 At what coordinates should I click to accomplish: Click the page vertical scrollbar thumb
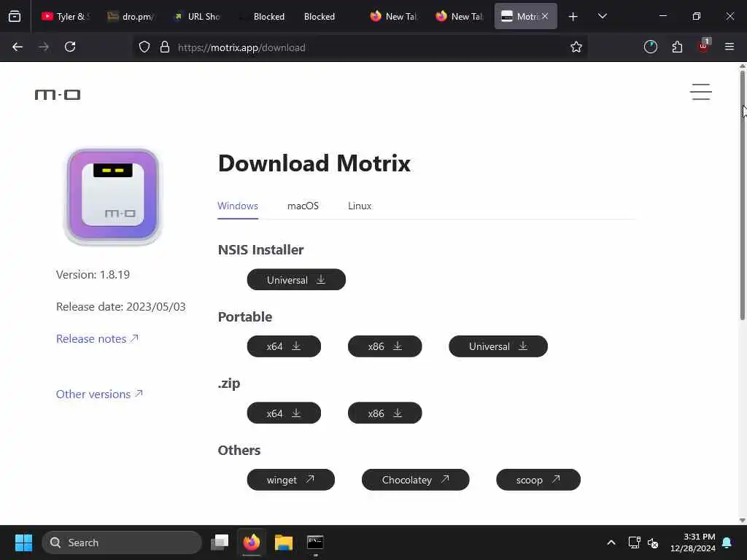click(x=742, y=195)
